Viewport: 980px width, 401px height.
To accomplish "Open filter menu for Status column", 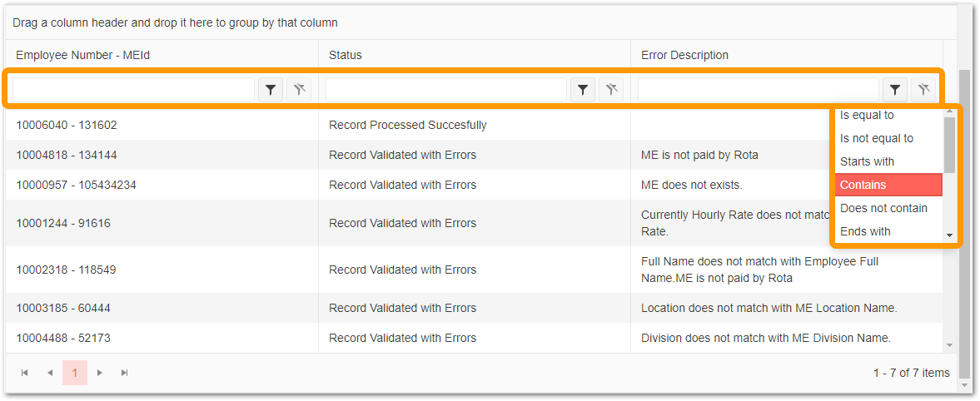I will (584, 90).
